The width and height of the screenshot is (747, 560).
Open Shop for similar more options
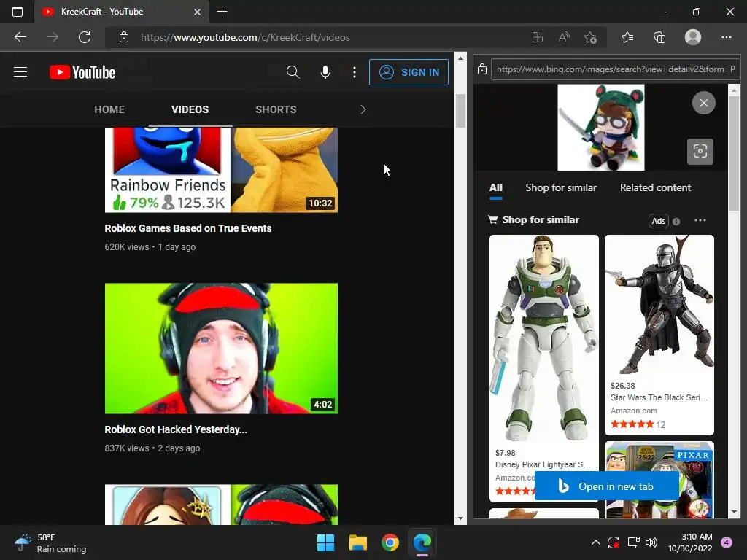700,220
